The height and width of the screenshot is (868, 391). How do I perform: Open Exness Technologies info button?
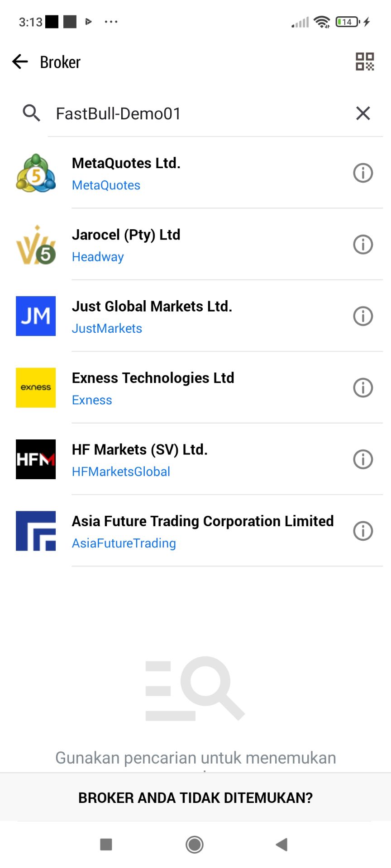[362, 388]
